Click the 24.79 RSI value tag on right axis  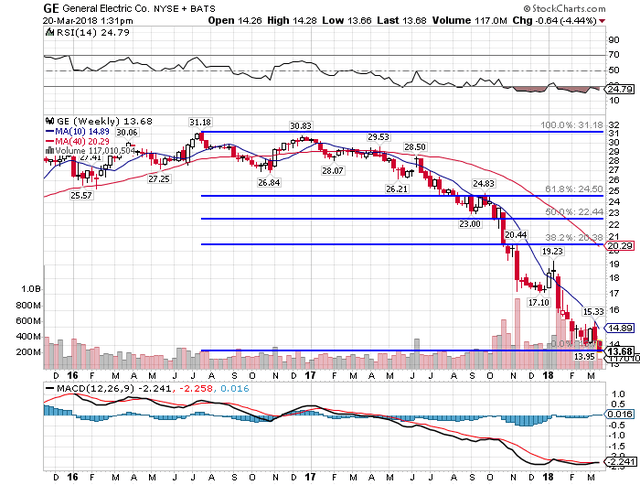[621, 89]
